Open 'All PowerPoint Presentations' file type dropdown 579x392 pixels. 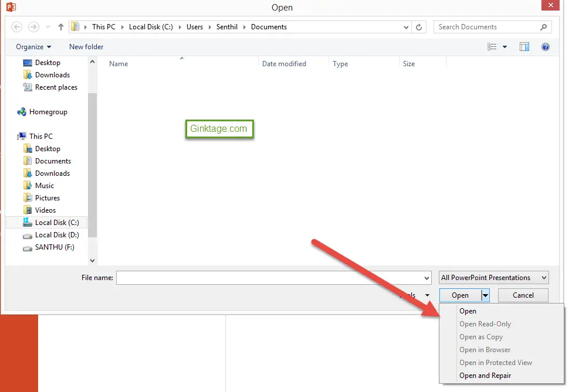494,278
